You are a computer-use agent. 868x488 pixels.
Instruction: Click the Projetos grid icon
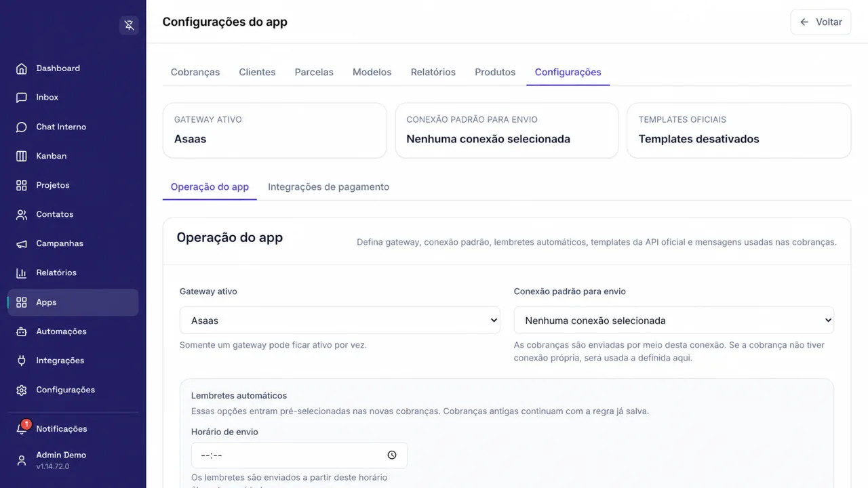(22, 185)
